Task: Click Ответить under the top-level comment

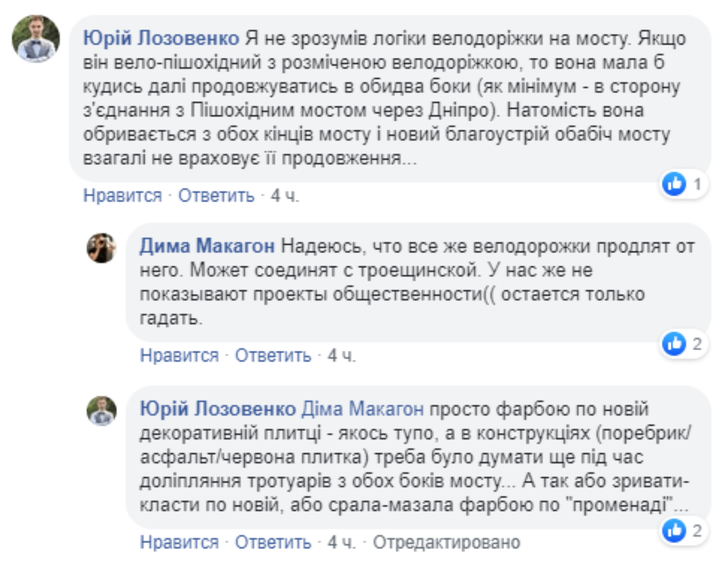Action: coord(216,196)
